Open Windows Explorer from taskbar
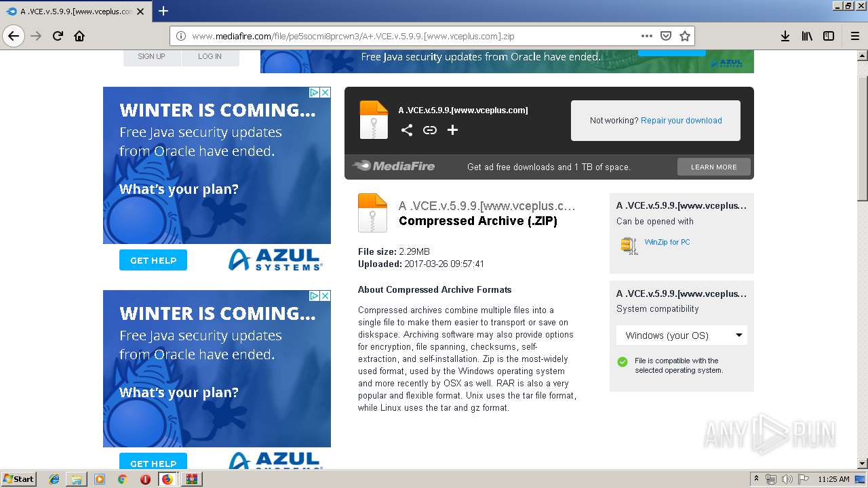This screenshot has height=488, width=868. coord(77,479)
